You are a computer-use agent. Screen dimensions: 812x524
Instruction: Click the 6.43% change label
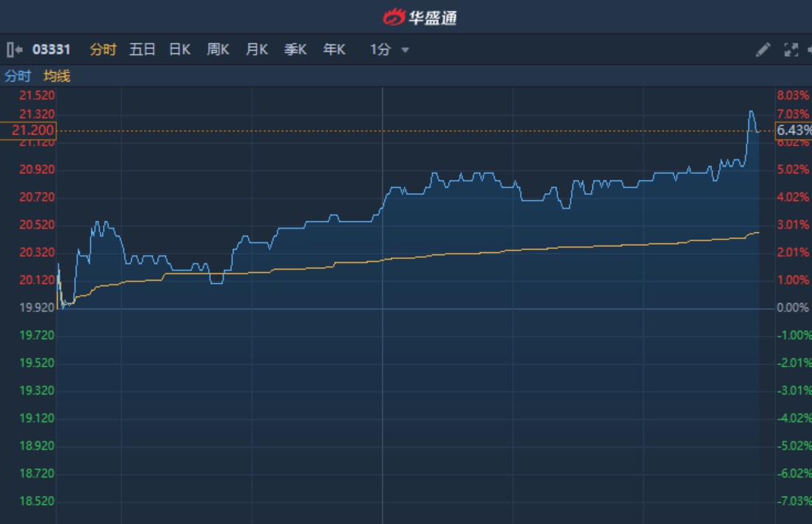[793, 130]
